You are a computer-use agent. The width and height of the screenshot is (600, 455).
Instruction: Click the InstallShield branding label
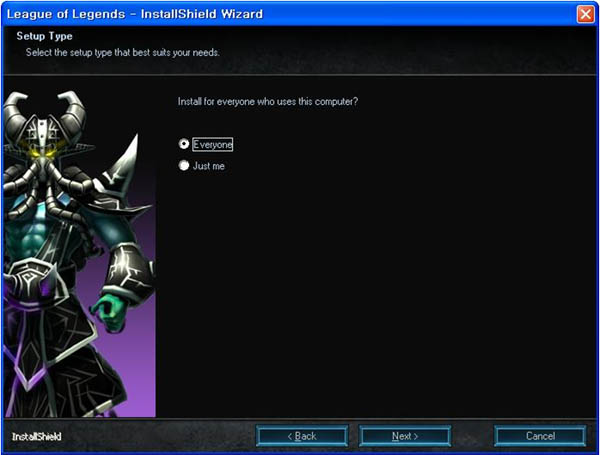point(38,437)
